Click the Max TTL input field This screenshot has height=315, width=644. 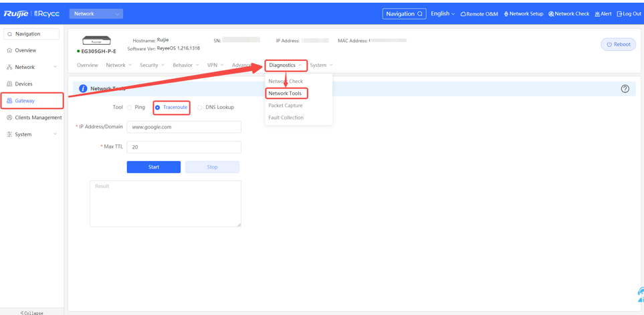coord(184,147)
